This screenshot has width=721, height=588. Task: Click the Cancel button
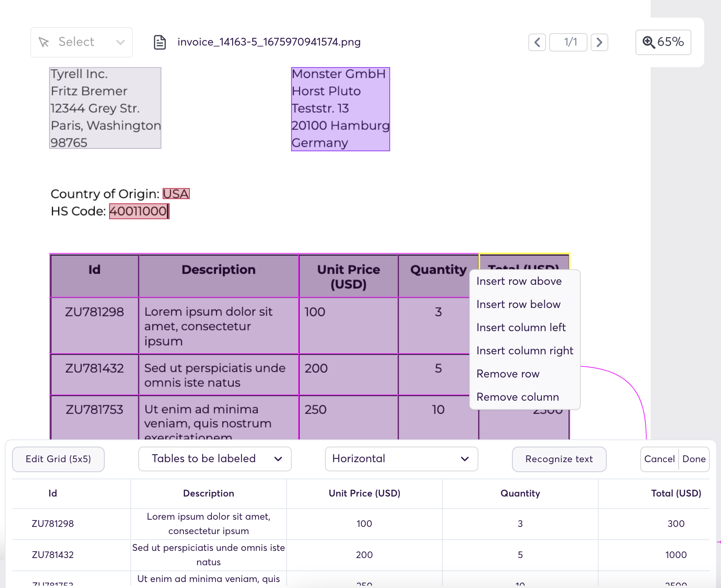[659, 459]
